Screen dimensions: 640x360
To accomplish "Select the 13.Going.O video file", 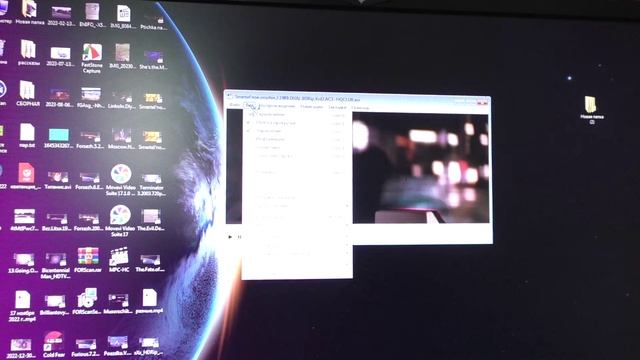I will [x=23, y=263].
